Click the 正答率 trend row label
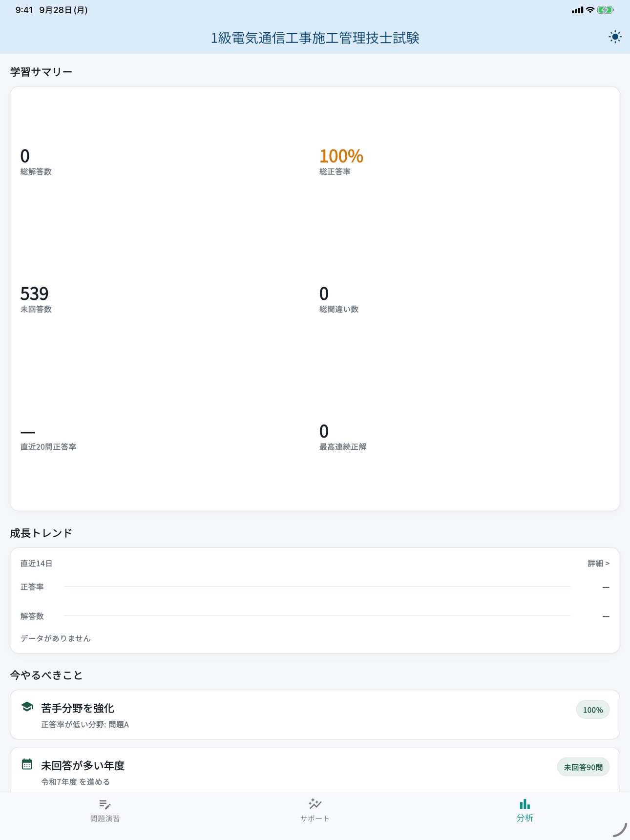 tap(32, 587)
